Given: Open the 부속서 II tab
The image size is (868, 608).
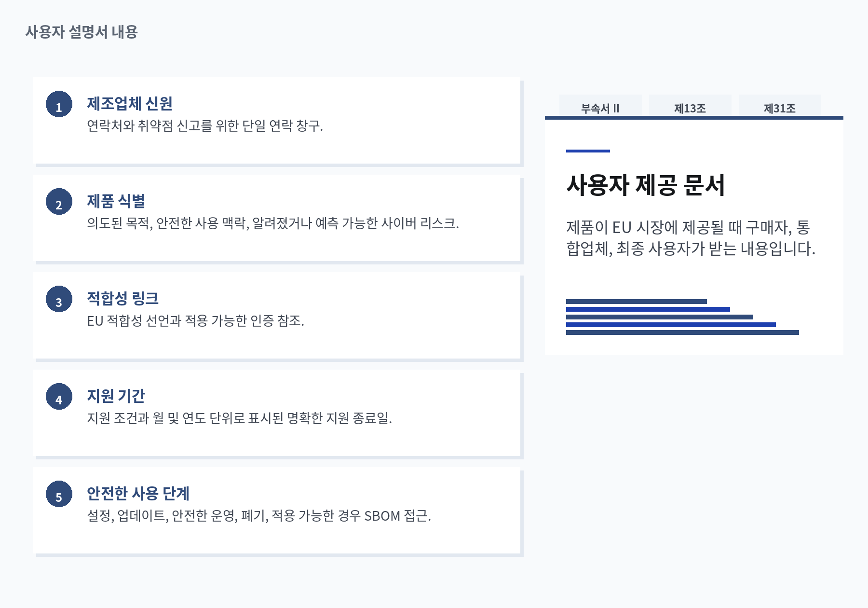Looking at the screenshot, I should click(600, 106).
